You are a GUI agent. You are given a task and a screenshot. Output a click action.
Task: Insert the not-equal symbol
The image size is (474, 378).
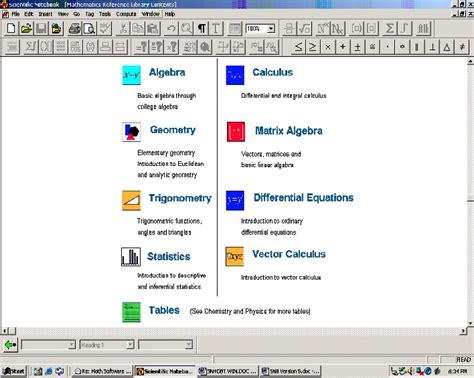(x=462, y=47)
